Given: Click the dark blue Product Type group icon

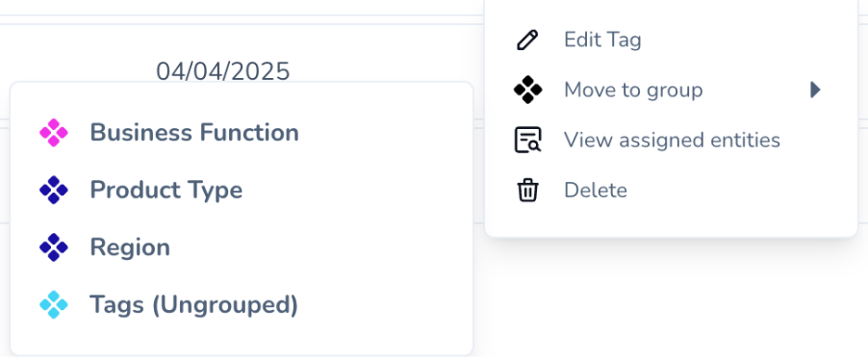Looking at the screenshot, I should coord(54,190).
